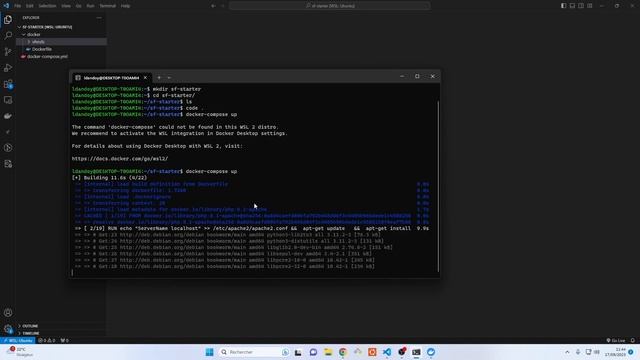Open the Edit menu
This screenshot has width=640, height=360.
[x=30, y=6]
